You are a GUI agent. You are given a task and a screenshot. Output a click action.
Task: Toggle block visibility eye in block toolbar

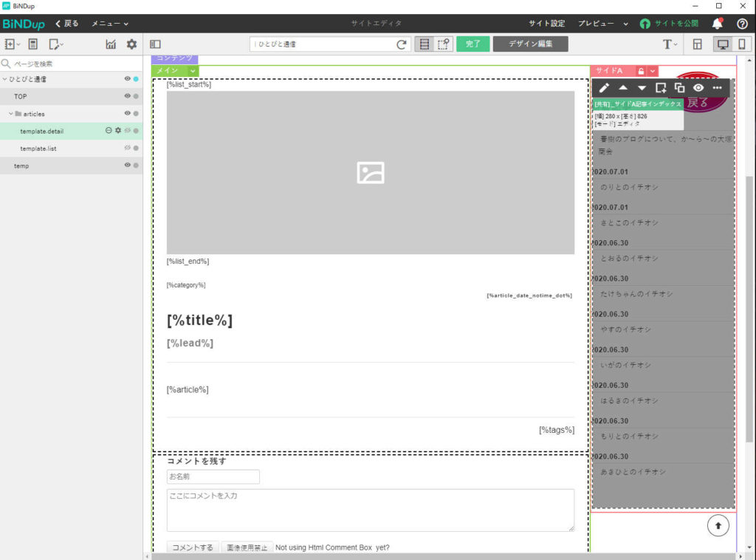698,88
